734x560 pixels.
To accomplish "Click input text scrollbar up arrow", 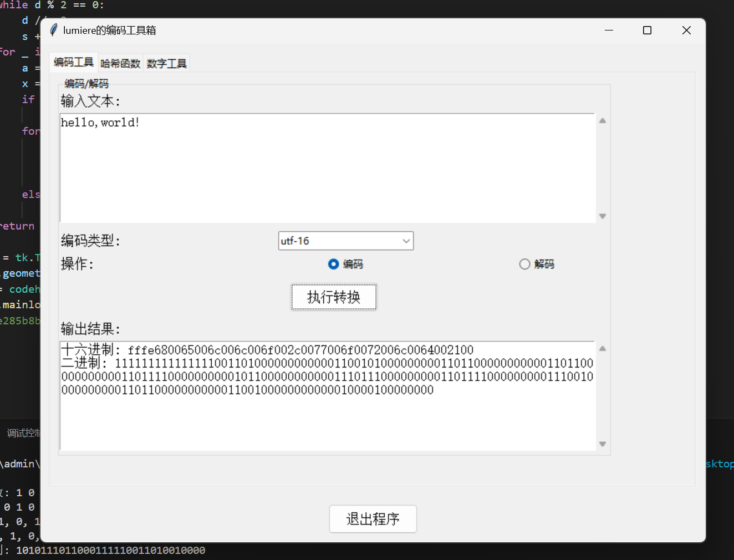I will (x=603, y=120).
